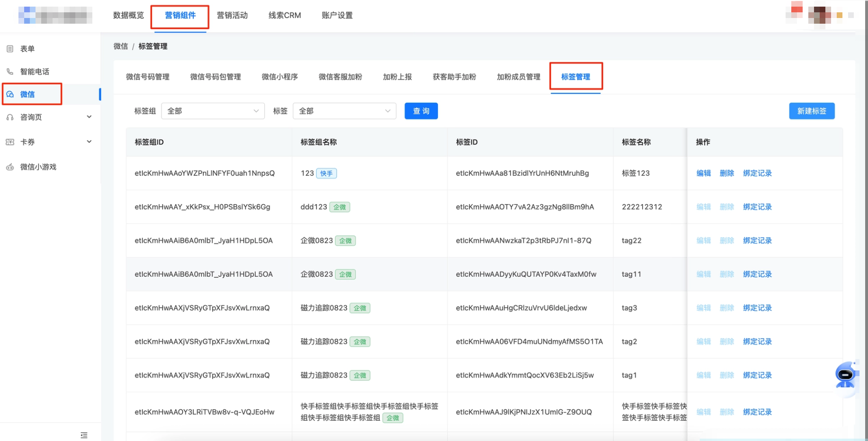Click 绑定记录 link for 标签123 row

tap(757, 173)
